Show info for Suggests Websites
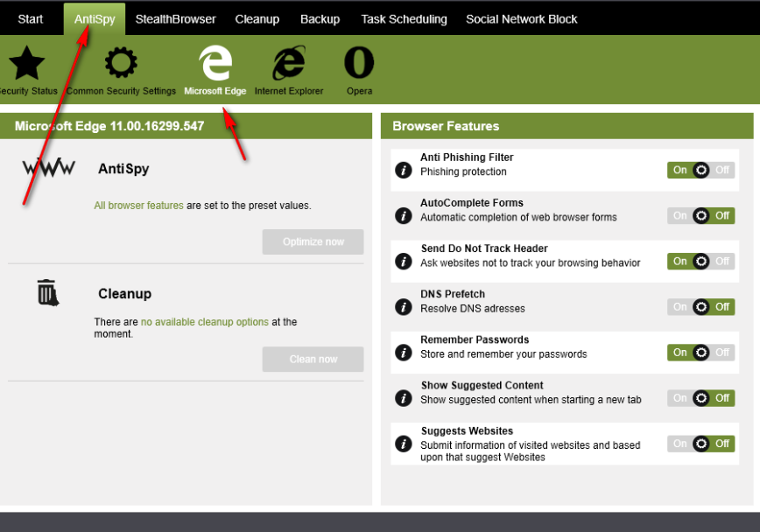This screenshot has height=532, width=760. [x=404, y=444]
